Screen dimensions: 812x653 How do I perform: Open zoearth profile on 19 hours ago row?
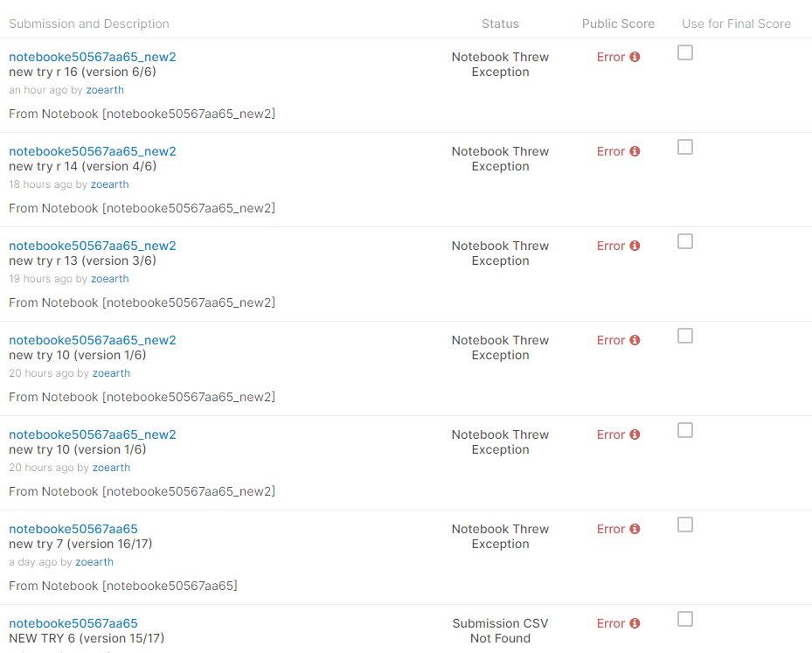[x=109, y=279]
